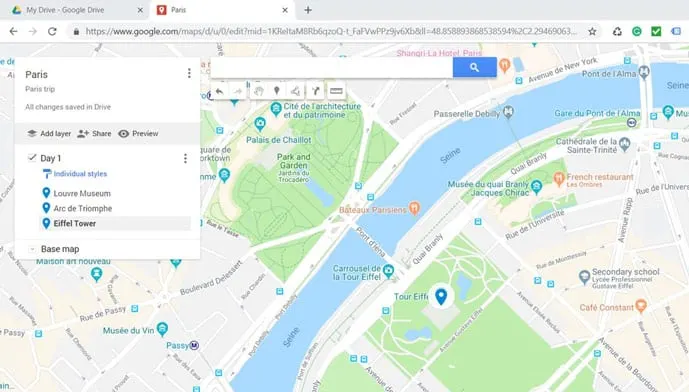The height and width of the screenshot is (392, 689).
Task: Select Arc de Triomphe in the layer list
Action: pyautogui.click(x=83, y=208)
